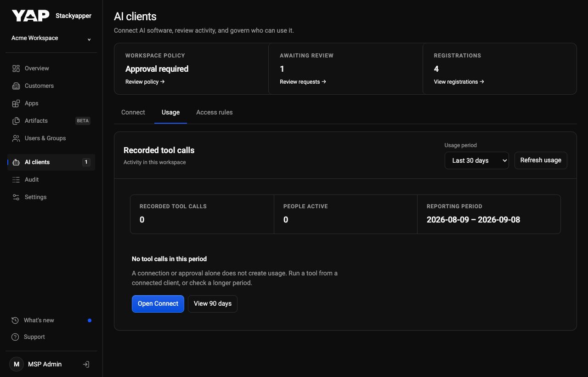Click the No tool calls in this period message
Viewport: 588px width, 377px height.
click(x=169, y=259)
